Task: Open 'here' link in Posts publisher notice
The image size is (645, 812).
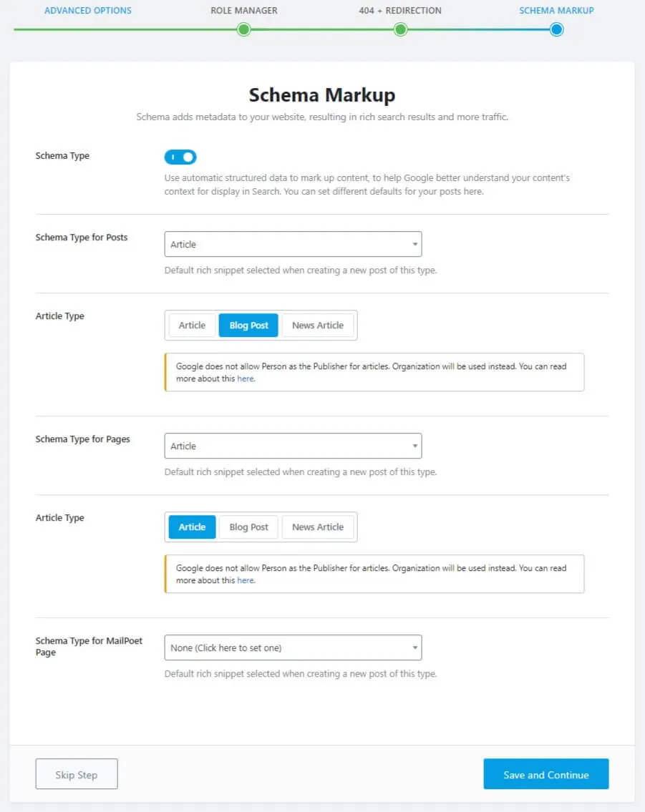Action: 246,379
